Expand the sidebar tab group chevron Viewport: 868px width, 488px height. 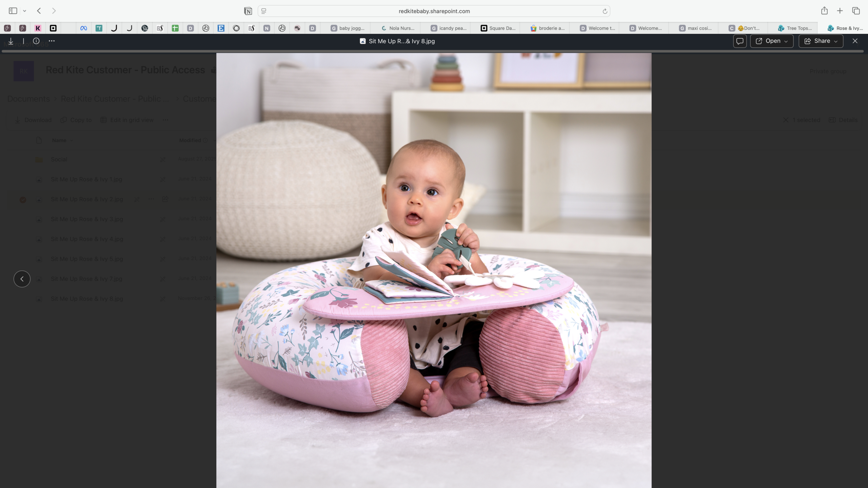click(x=24, y=11)
